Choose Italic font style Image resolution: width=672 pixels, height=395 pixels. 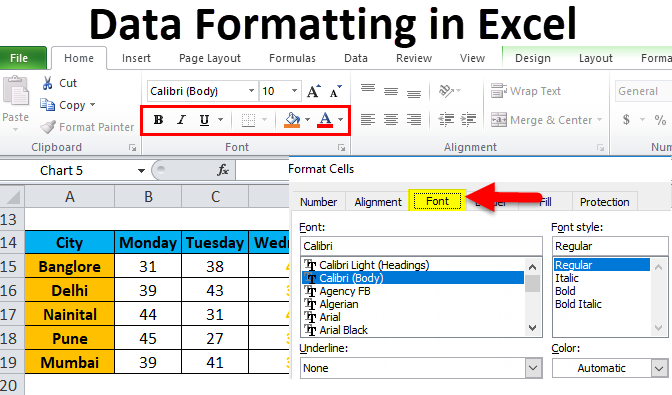[x=567, y=278]
